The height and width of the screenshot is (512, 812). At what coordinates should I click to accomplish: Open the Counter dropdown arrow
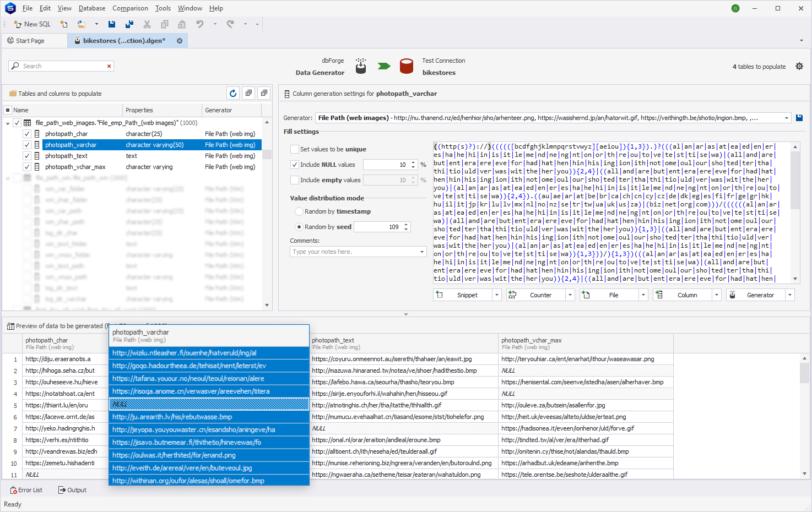pos(570,295)
